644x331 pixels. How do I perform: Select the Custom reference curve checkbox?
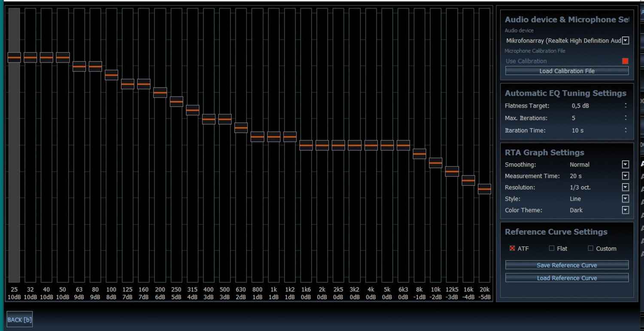[x=590, y=248]
